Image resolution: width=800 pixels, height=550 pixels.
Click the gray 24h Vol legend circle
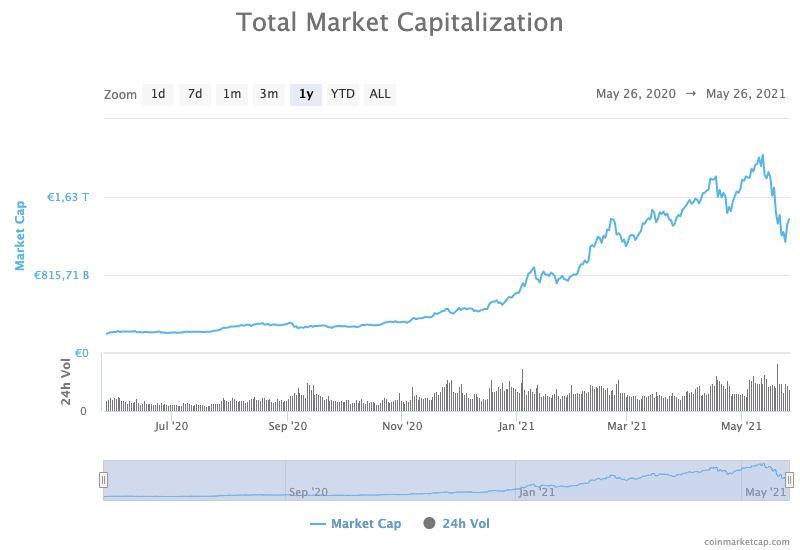pos(430,523)
